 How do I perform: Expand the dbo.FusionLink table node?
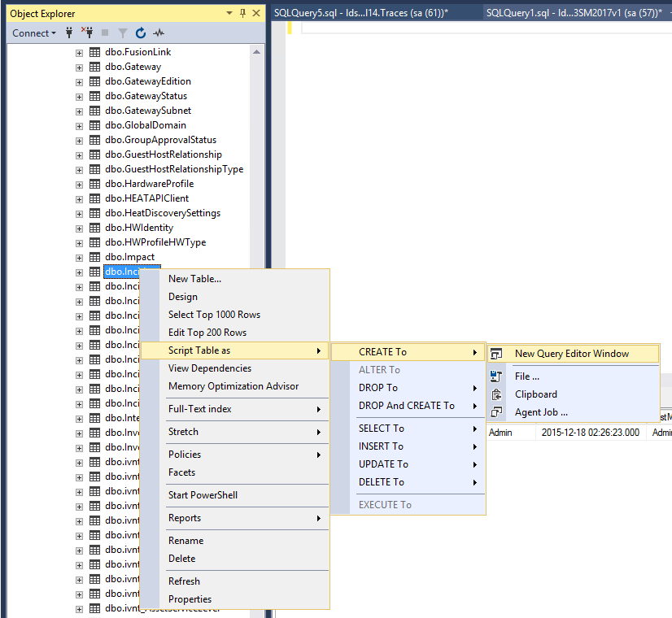[79, 52]
